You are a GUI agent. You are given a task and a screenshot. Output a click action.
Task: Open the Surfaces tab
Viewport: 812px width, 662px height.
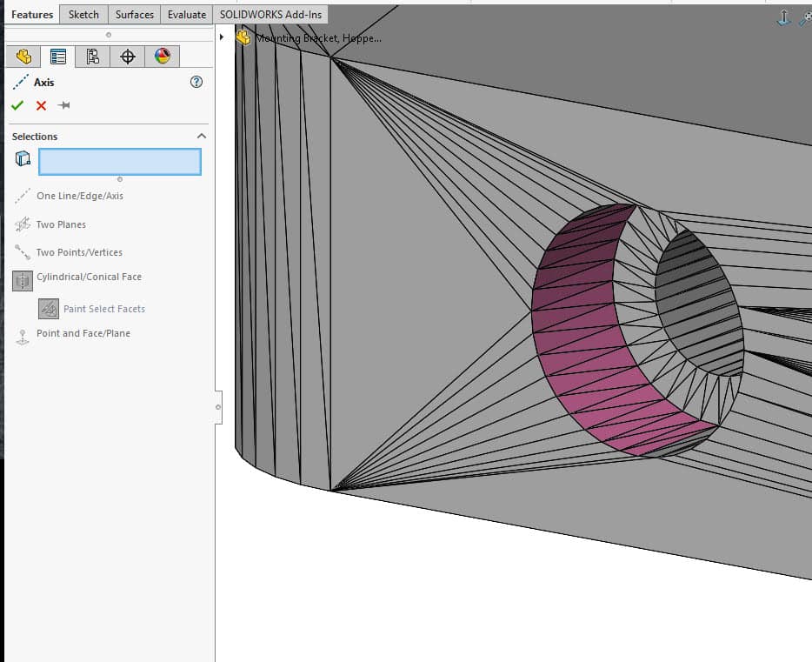pyautogui.click(x=134, y=15)
